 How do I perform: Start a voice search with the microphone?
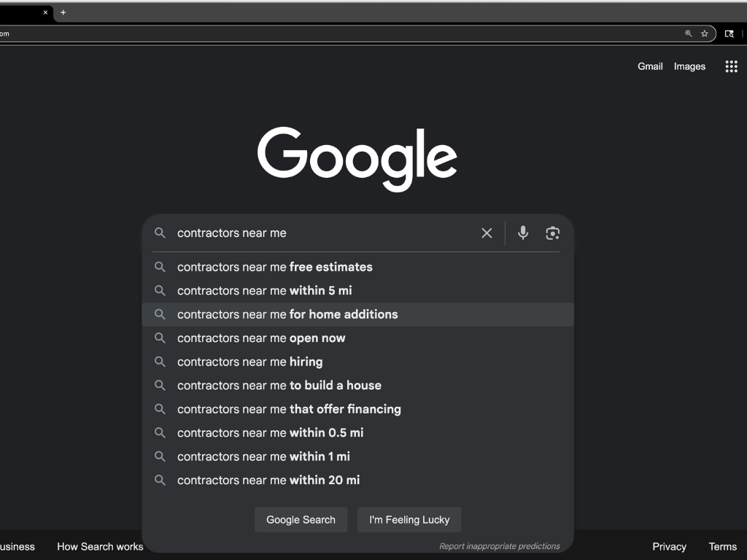[x=523, y=233]
